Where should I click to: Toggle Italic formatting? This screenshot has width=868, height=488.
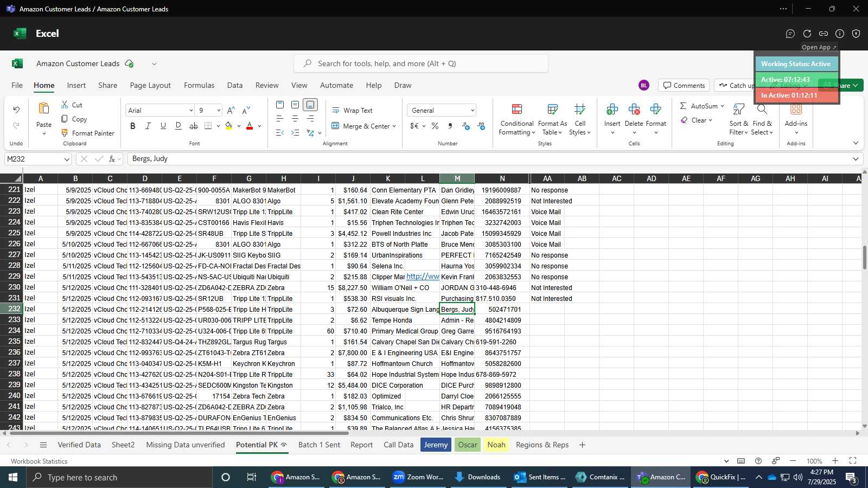pyautogui.click(x=148, y=126)
